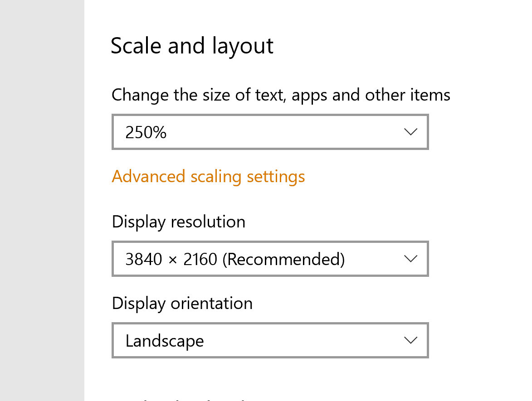Open the Display resolution combo box
Screen dimensions: 532x401
coord(270,259)
